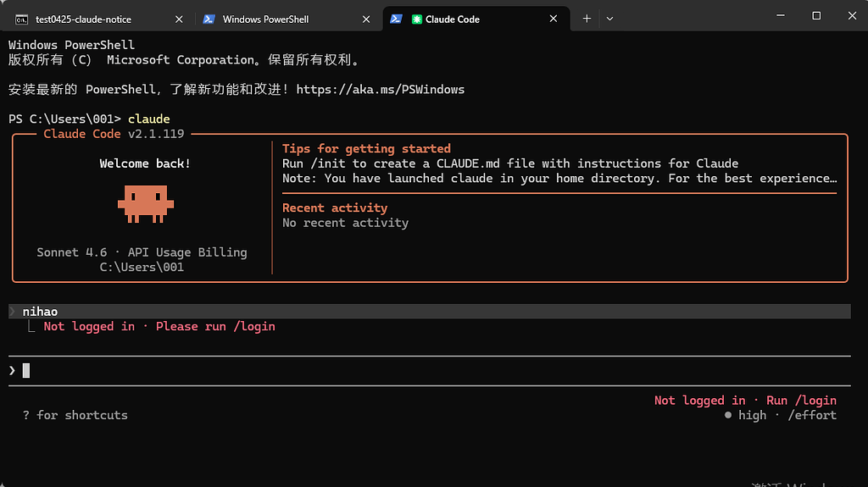Click the 'C:\Users\001' path under the mascot
This screenshot has width=868, height=487.
tap(142, 268)
